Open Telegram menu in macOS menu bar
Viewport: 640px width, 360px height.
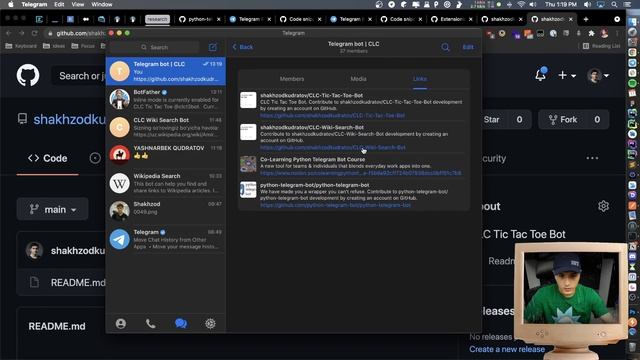[x=34, y=4]
